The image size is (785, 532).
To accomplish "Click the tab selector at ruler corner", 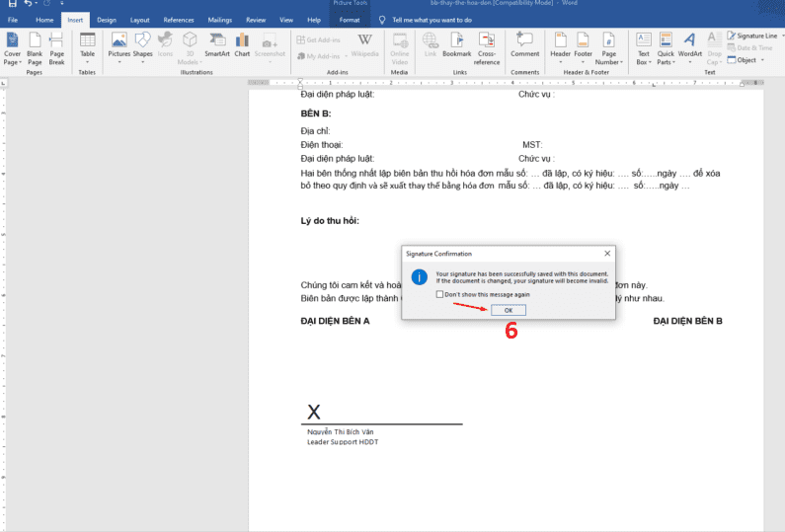I will click(x=4, y=83).
